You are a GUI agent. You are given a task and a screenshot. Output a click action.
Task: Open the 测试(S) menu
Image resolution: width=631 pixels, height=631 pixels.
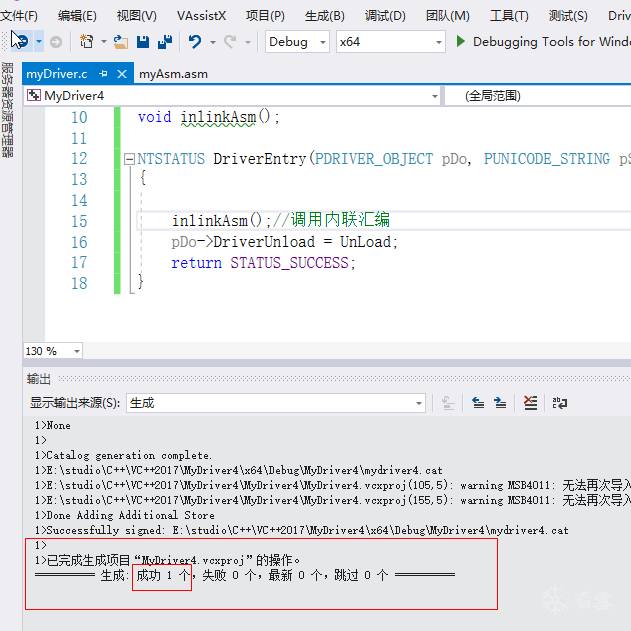pyautogui.click(x=568, y=16)
